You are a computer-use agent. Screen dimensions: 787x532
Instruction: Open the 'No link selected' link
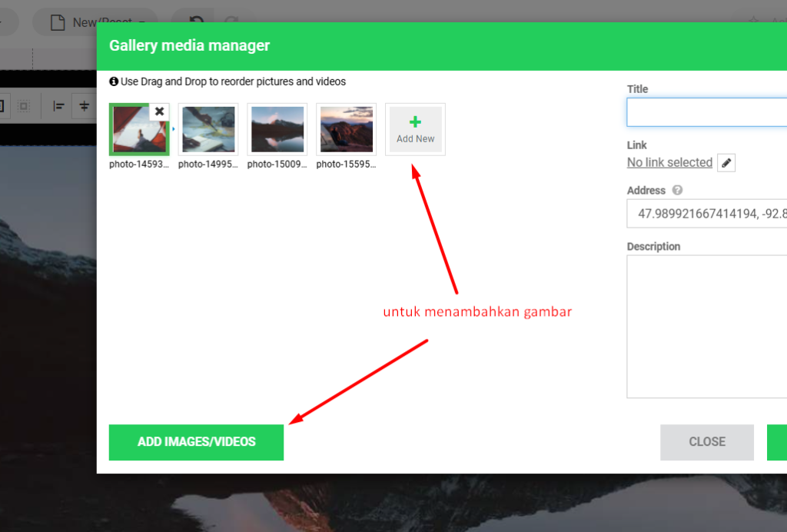coord(669,163)
